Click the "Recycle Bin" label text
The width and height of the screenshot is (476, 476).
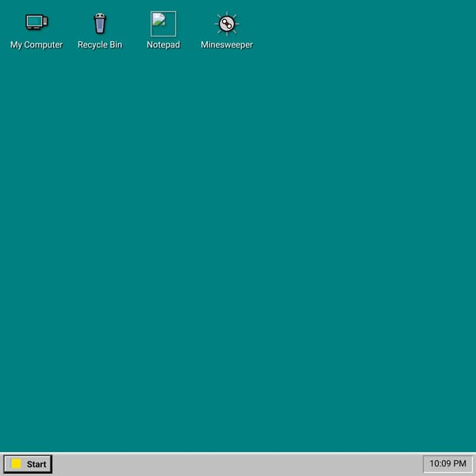[x=100, y=45]
